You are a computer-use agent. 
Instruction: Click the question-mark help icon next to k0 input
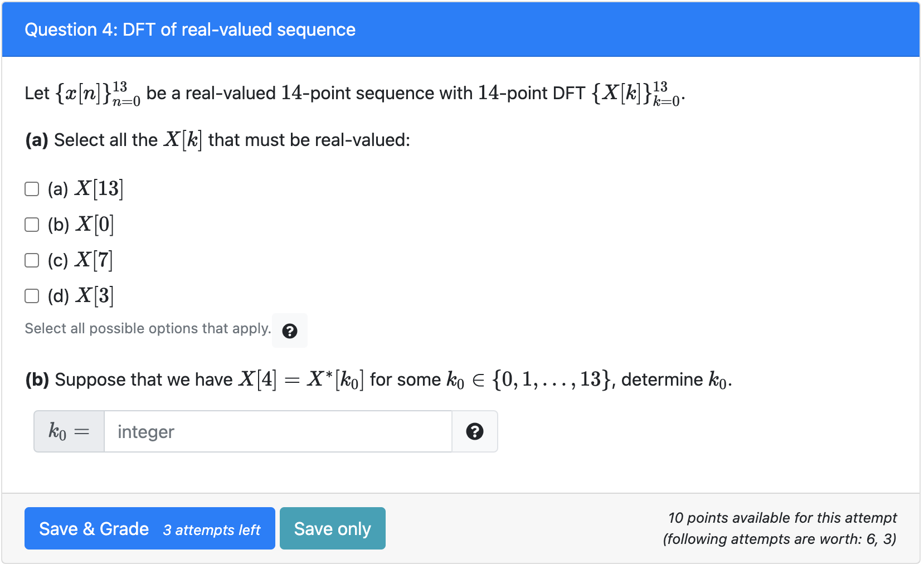(475, 431)
